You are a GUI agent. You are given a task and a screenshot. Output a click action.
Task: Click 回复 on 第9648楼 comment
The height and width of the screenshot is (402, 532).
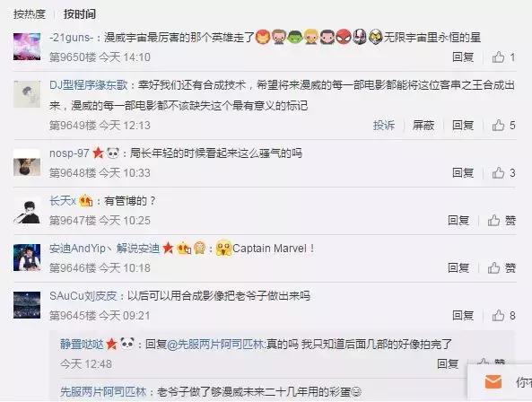[463, 173]
